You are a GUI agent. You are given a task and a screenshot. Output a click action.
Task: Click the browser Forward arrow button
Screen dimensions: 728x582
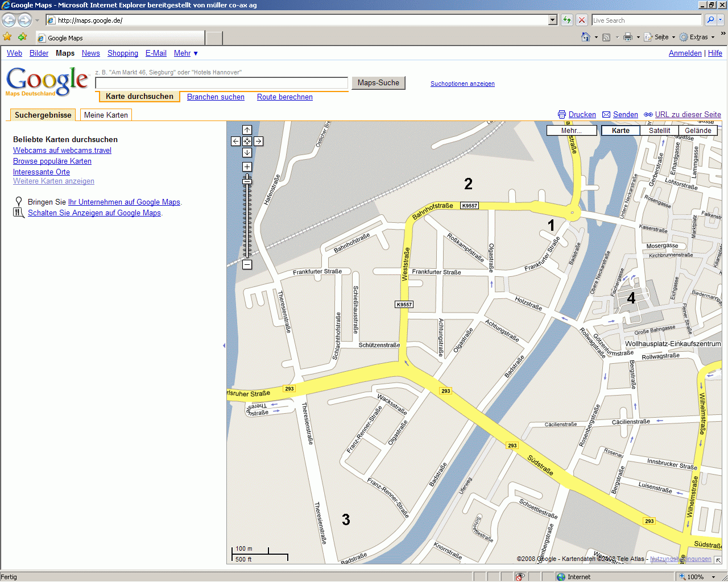click(24, 20)
